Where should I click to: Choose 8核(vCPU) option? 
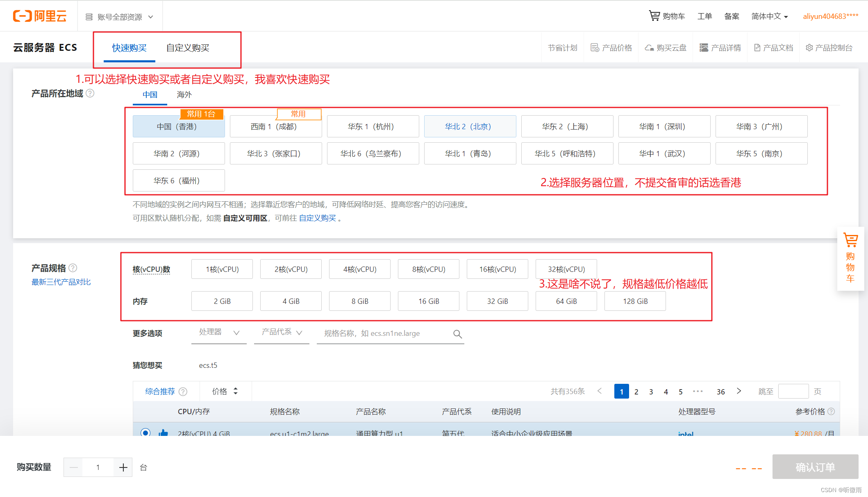[x=429, y=269]
